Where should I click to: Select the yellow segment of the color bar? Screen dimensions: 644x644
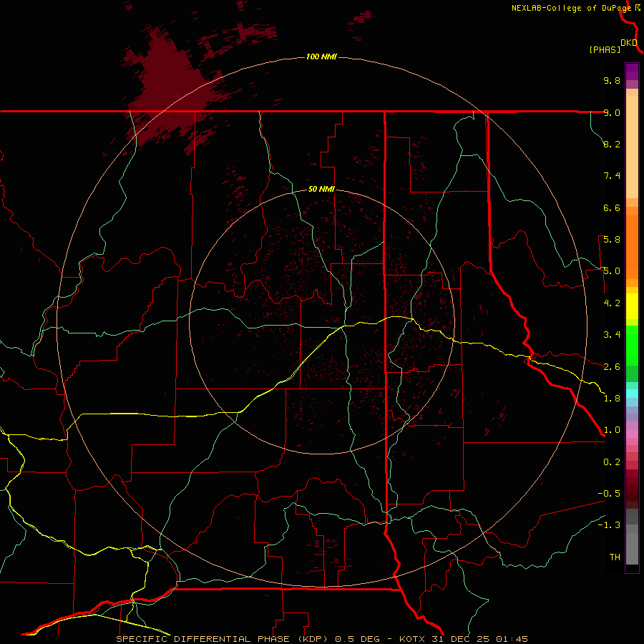632,306
